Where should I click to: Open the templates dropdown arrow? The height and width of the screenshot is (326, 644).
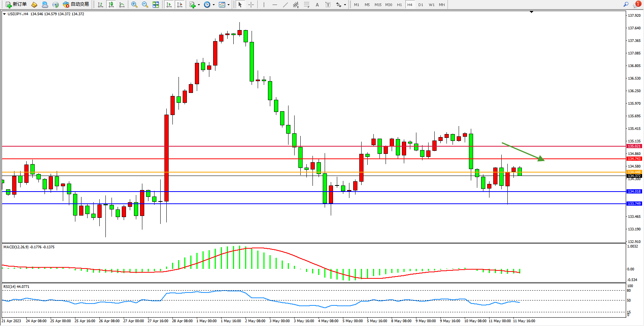tap(228, 5)
